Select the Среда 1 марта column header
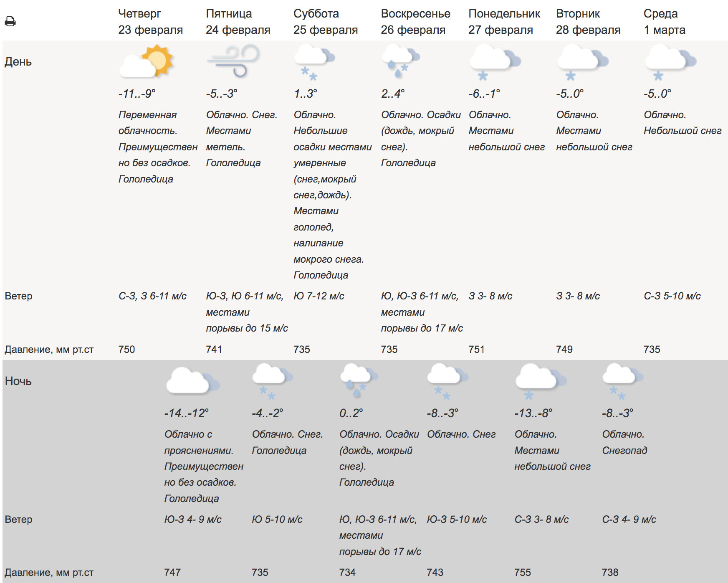The width and height of the screenshot is (728, 583). pyautogui.click(x=665, y=22)
